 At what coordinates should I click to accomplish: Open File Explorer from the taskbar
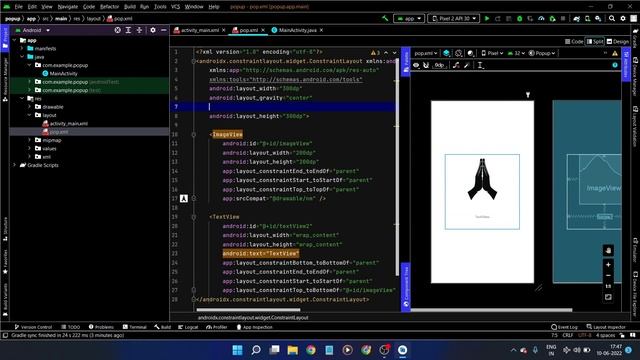pos(293,350)
